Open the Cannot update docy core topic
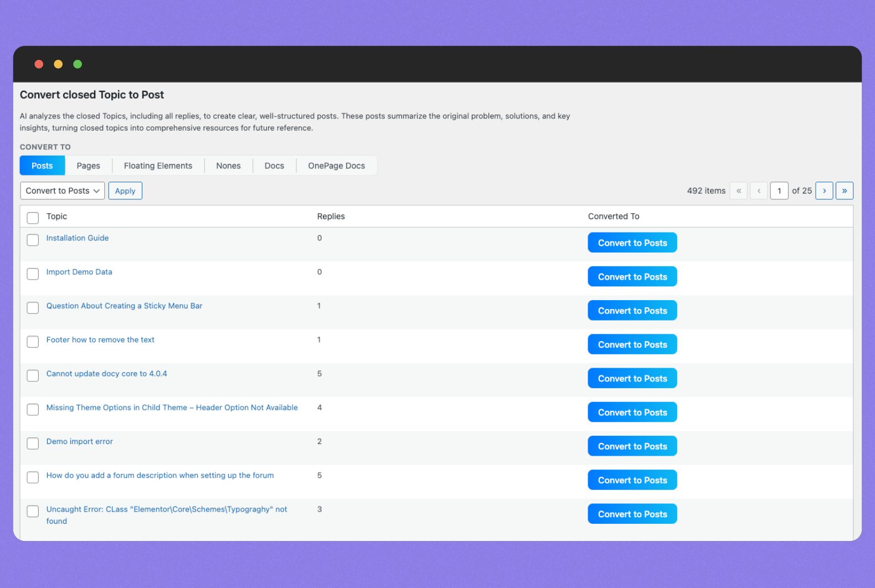 tap(106, 374)
